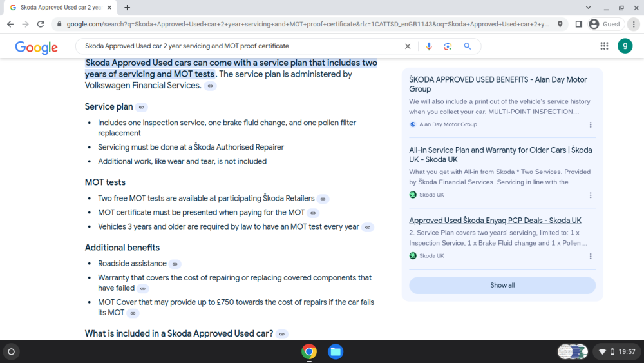The height and width of the screenshot is (363, 644).
Task: Open source link after Volkswagen Financial Services
Action: [x=211, y=86]
